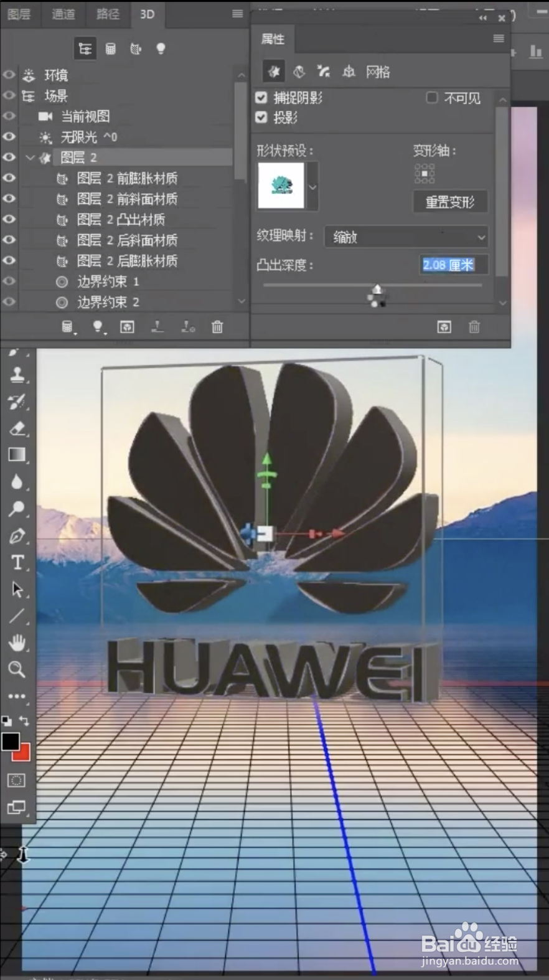The height and width of the screenshot is (980, 549).
Task: Switch to the 通道 tab
Action: click(63, 14)
